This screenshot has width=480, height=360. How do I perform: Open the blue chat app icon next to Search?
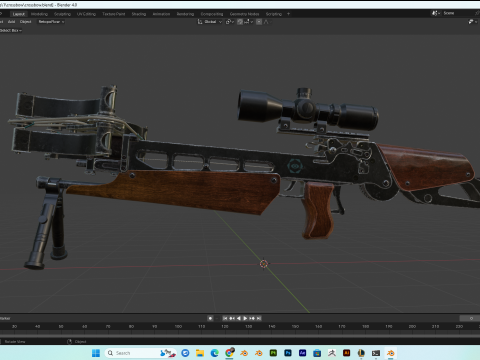[x=185, y=353]
